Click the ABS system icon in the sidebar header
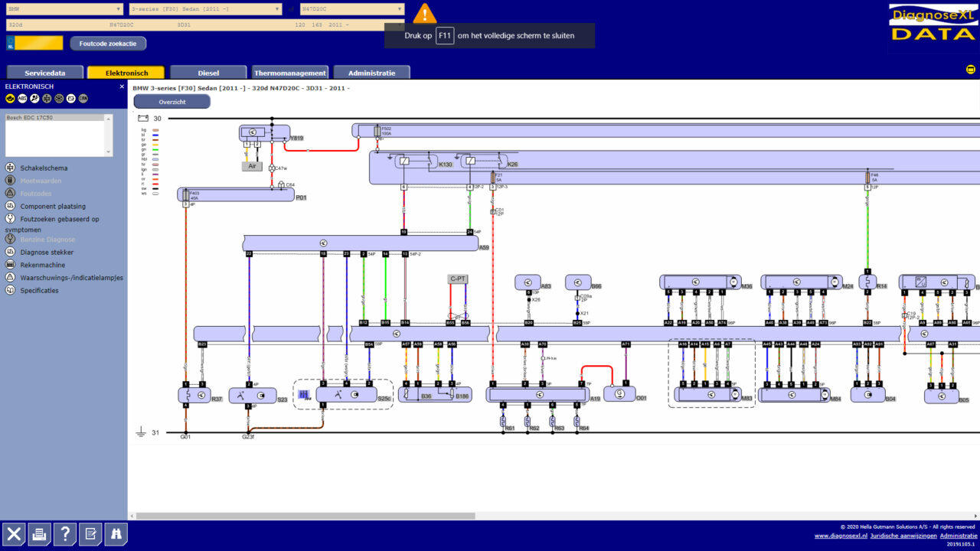 [x=22, y=98]
